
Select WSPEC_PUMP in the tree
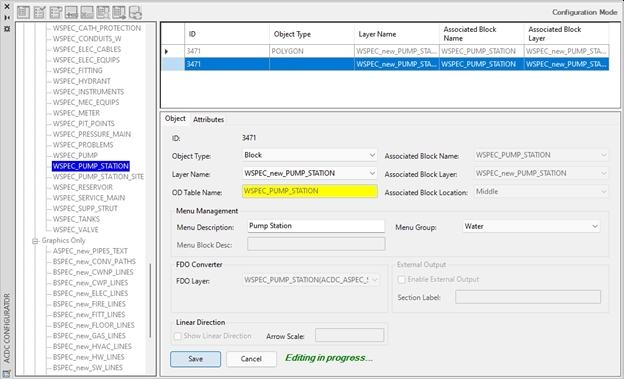pyautogui.click(x=75, y=156)
